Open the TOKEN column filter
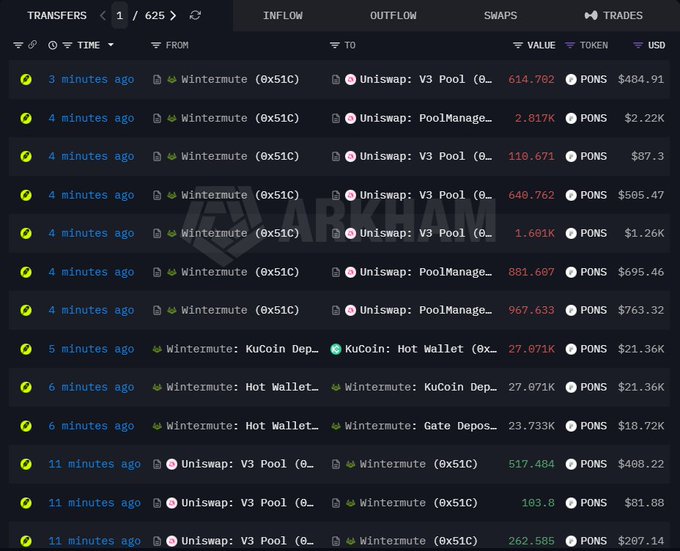The height and width of the screenshot is (551, 680). click(x=570, y=45)
